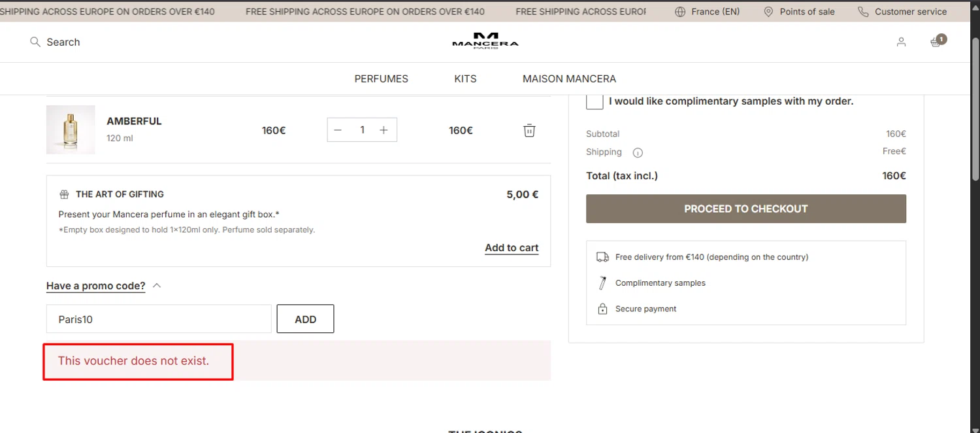This screenshot has height=433, width=980.
Task: Click the Shipping info icon
Action: (x=638, y=153)
